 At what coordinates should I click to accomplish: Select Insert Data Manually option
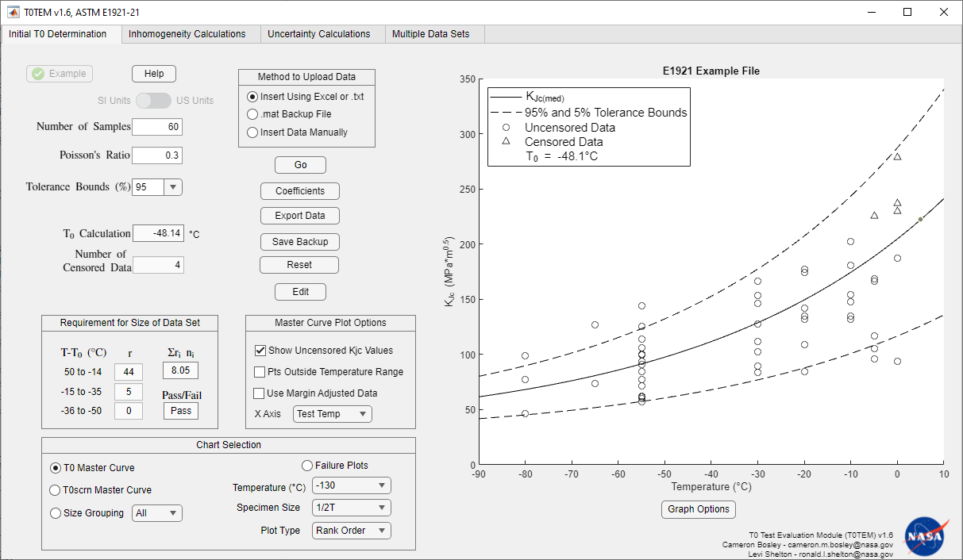pos(298,132)
